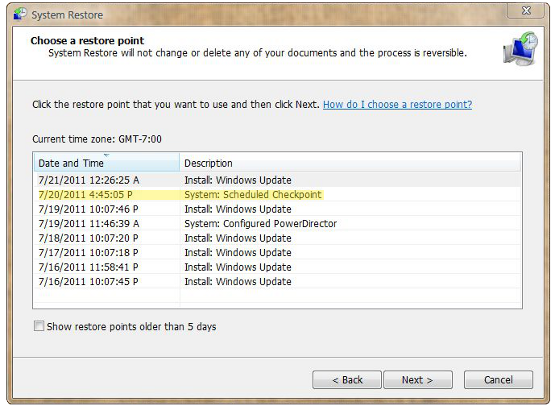Sort by the Description column header
Screen dimensions: 555x410
point(350,163)
